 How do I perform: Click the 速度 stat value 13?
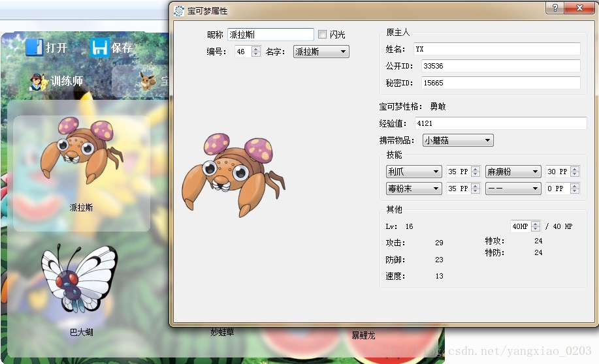(x=440, y=276)
